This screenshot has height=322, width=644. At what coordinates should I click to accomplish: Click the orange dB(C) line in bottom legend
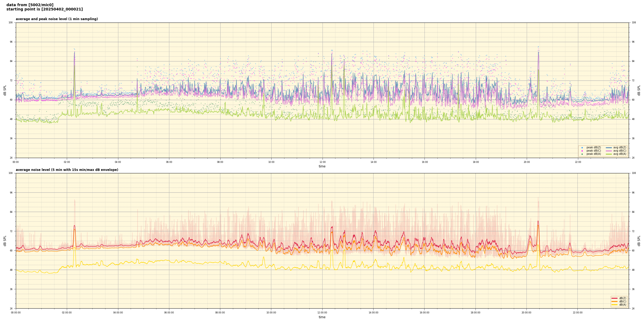[x=614, y=301]
